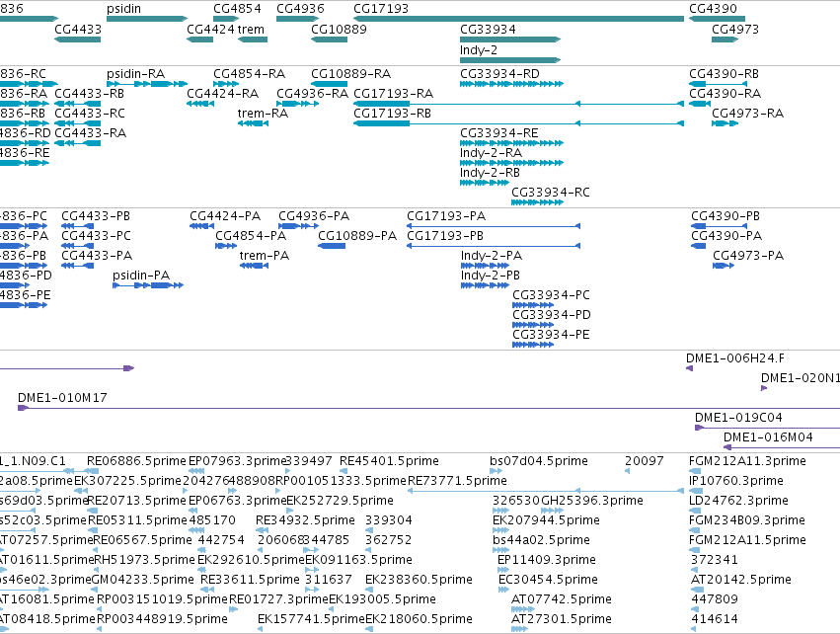
Task: Click transcript CG10889-RA label
Action: pyautogui.click(x=350, y=74)
